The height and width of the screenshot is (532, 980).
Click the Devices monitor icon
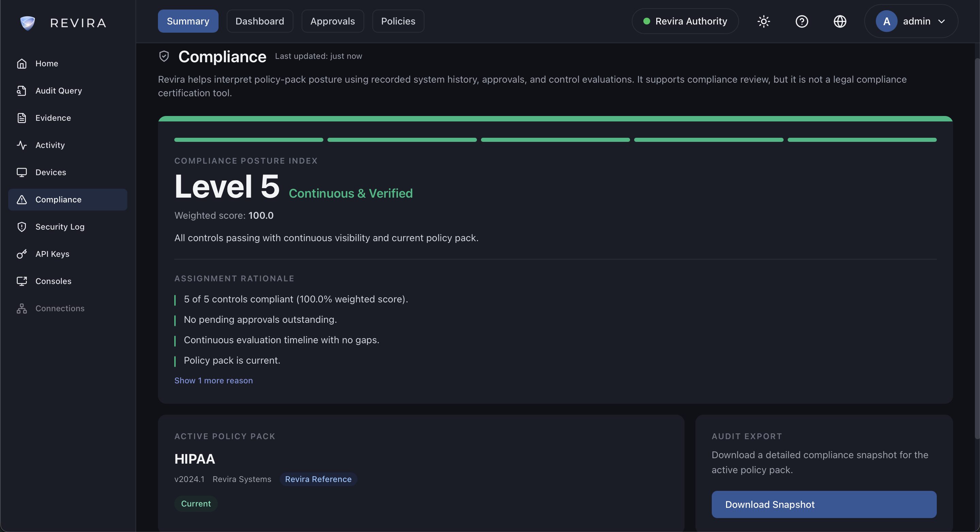coord(22,172)
